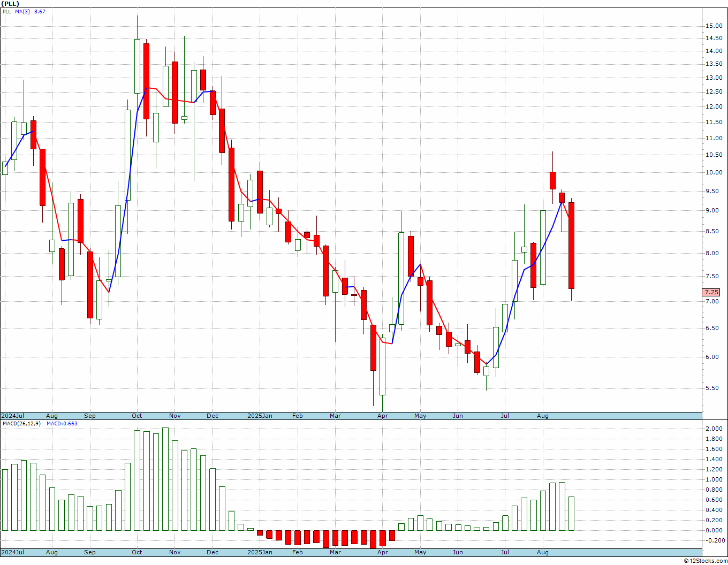Viewport: 728px width, 565px height.
Task: Click the MA(3) moving average legend label
Action: click(x=22, y=11)
